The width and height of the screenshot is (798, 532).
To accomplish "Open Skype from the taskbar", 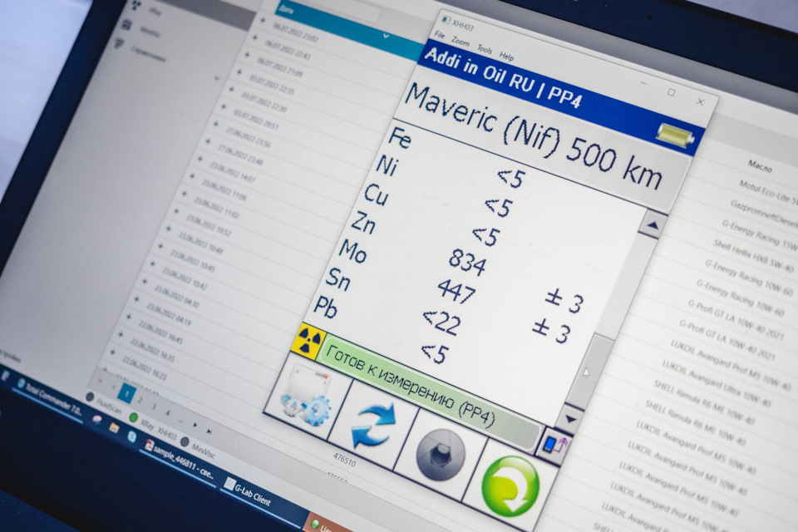I will [132, 436].
